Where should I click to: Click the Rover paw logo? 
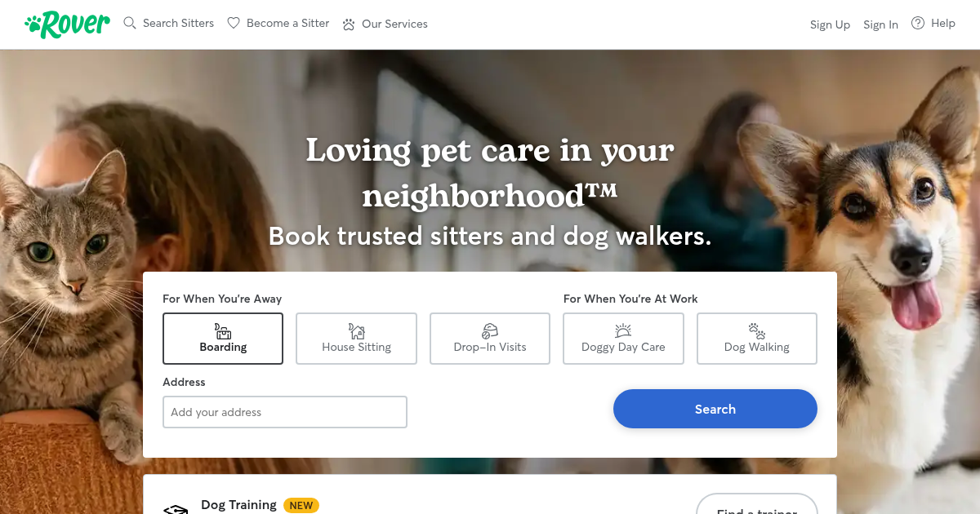coord(67,24)
